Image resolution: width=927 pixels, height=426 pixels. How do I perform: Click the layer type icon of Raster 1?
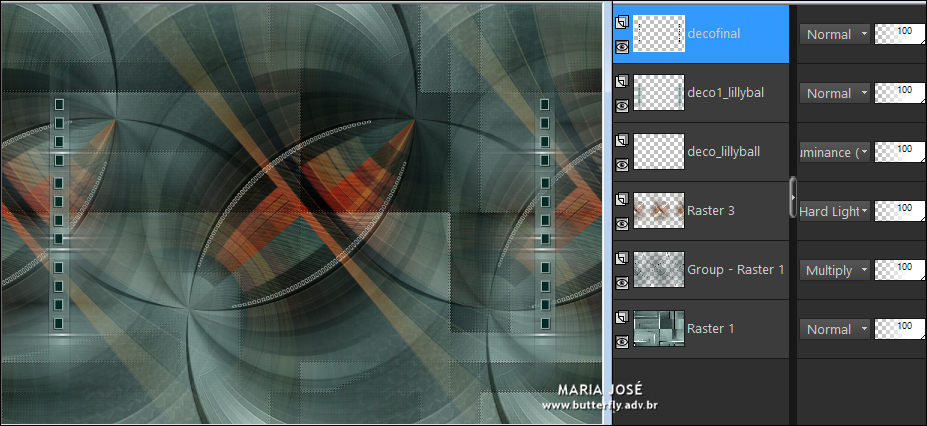[x=621, y=318]
